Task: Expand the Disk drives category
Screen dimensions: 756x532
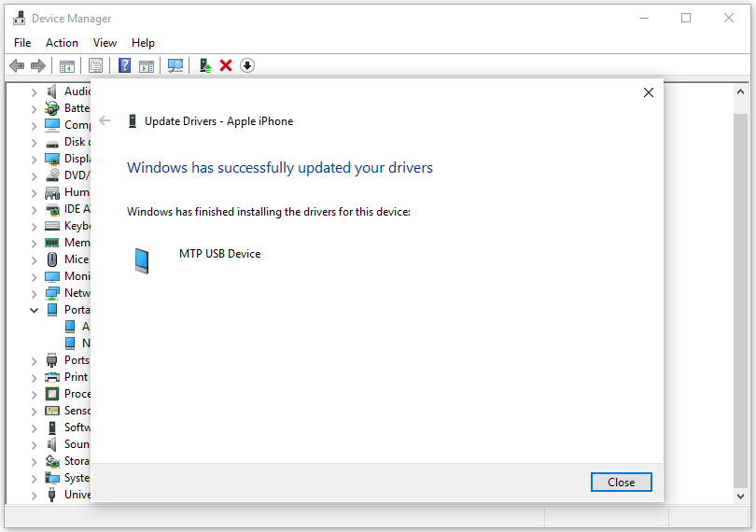Action: tap(34, 143)
